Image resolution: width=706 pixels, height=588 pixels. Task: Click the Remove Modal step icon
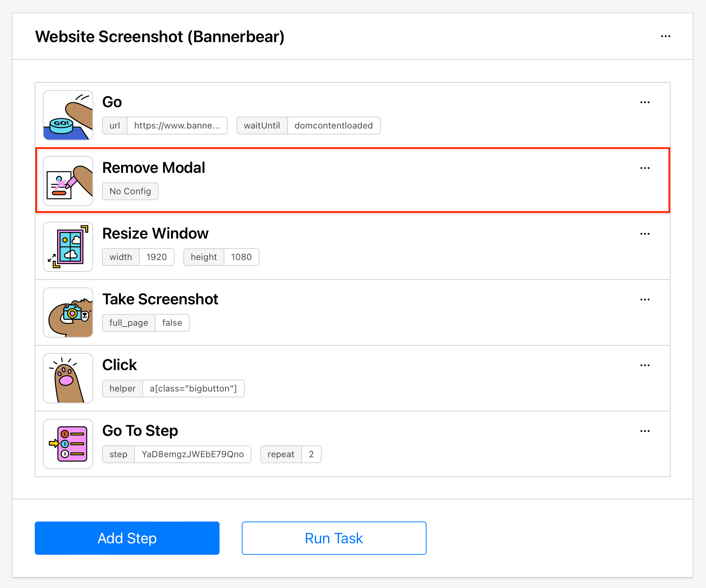[x=68, y=181]
